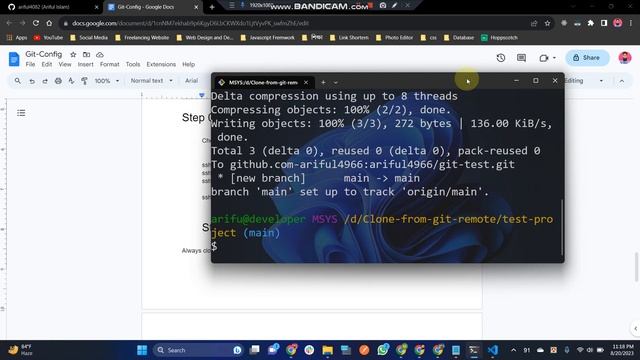Open the Format menu
This screenshot has height=360, width=640.
(109, 64)
